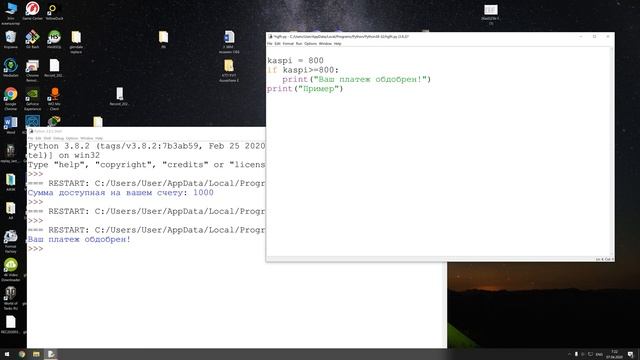Open the Options menu in editor window
This screenshot has height=360, width=640.
point(311,44)
